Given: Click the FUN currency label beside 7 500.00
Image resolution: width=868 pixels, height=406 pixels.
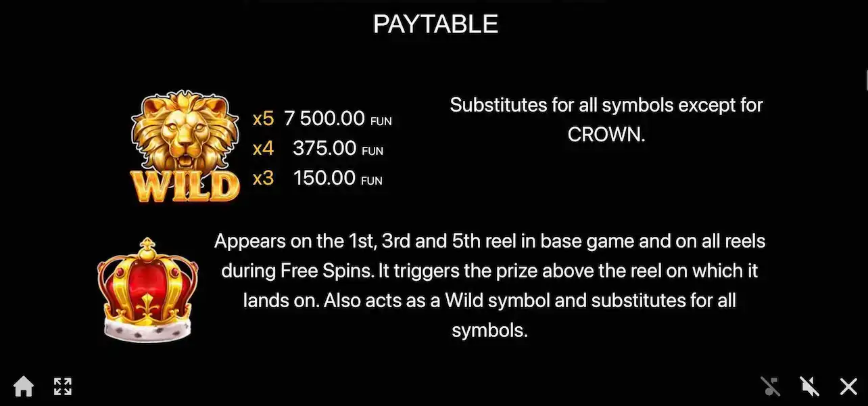Looking at the screenshot, I should coord(381,122).
